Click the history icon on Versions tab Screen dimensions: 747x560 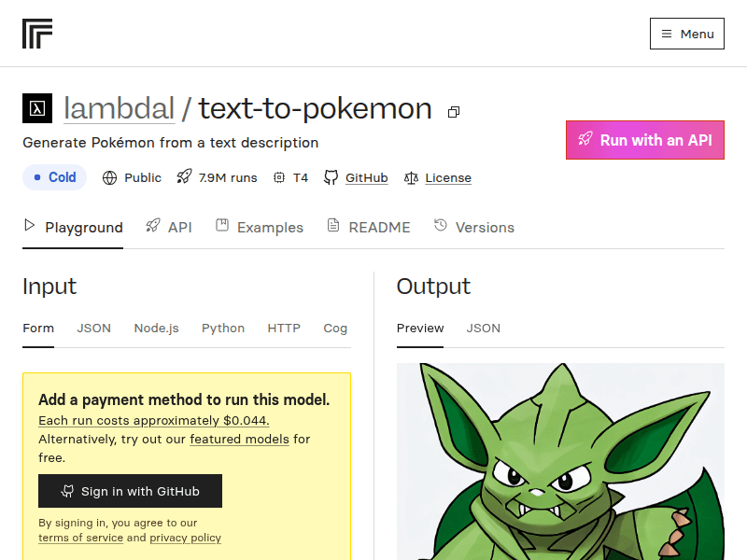tap(441, 225)
